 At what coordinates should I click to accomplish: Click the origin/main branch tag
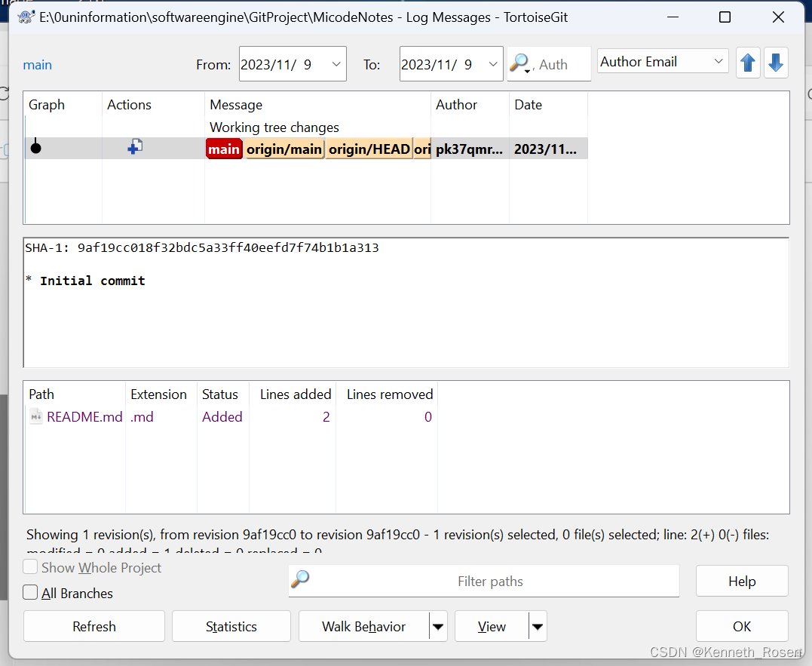pyautogui.click(x=284, y=149)
